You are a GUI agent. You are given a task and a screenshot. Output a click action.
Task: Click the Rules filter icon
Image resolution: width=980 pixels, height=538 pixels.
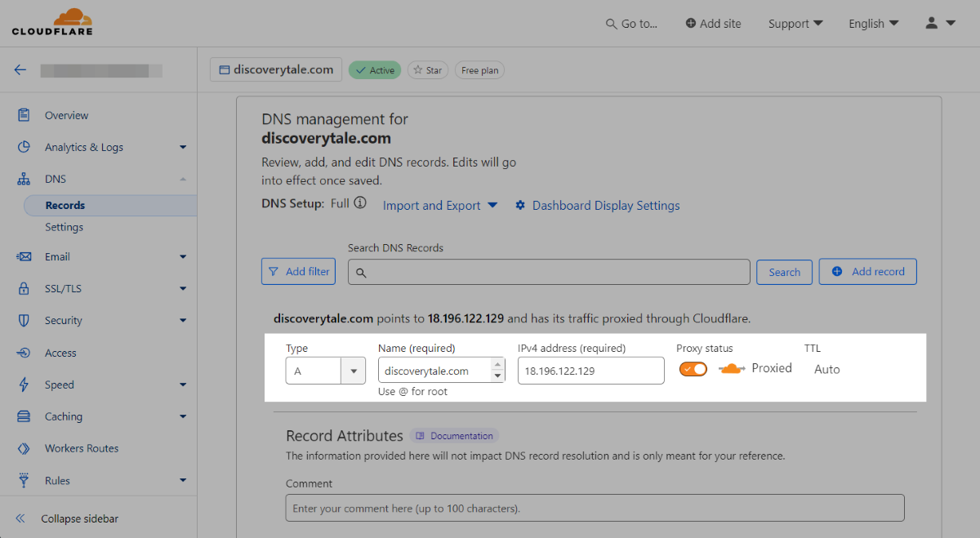(x=24, y=480)
